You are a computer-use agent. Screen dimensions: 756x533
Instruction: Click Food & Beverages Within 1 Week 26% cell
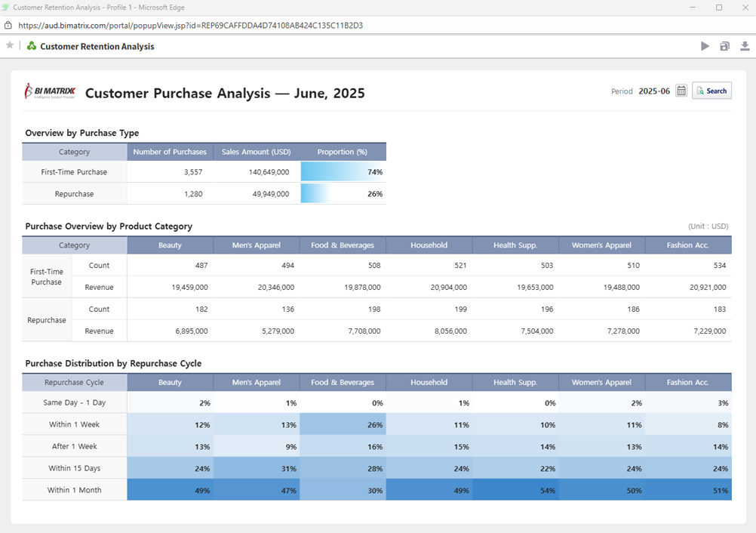(343, 424)
